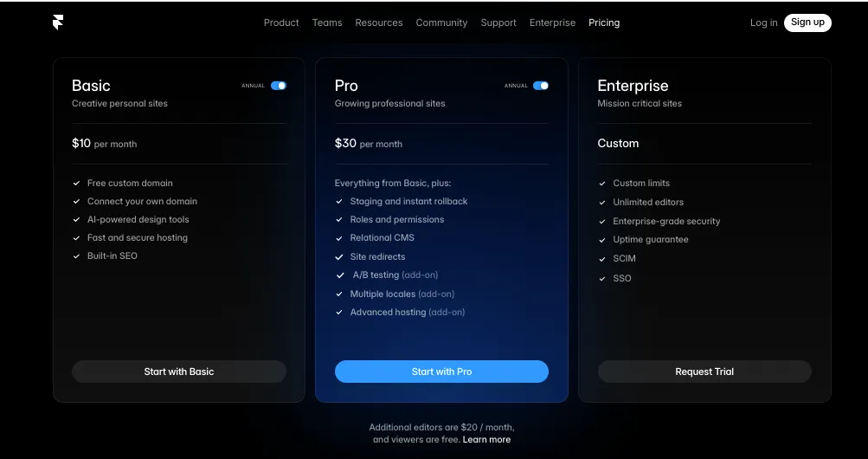
Task: Click checkmark beside SCIM
Action: tap(602, 259)
